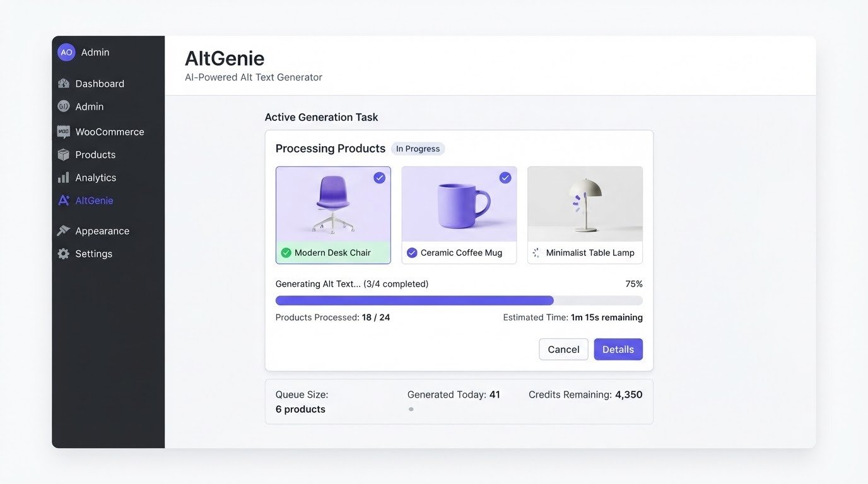868x484 pixels.
Task: Click the check icon beside Ceramic Coffee Mug
Action: (x=412, y=253)
